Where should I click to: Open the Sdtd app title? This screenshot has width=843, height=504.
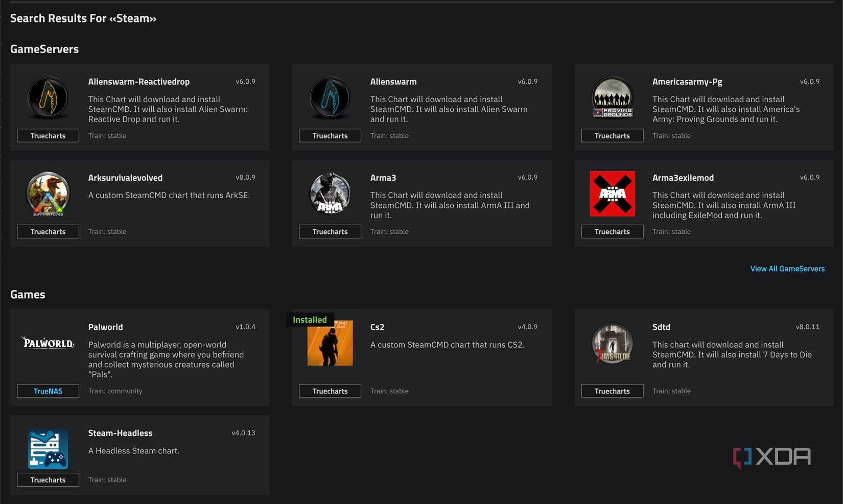661,327
